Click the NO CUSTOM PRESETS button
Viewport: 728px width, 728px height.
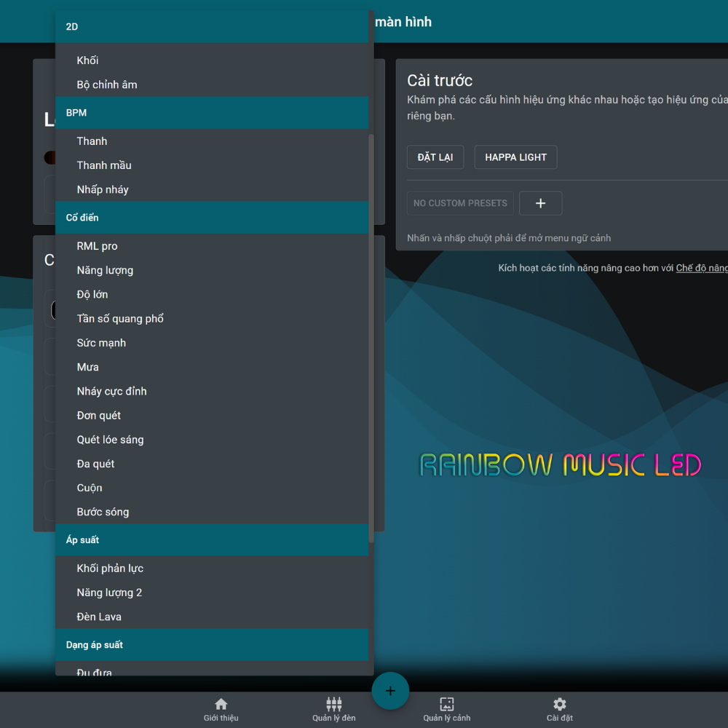pos(460,203)
